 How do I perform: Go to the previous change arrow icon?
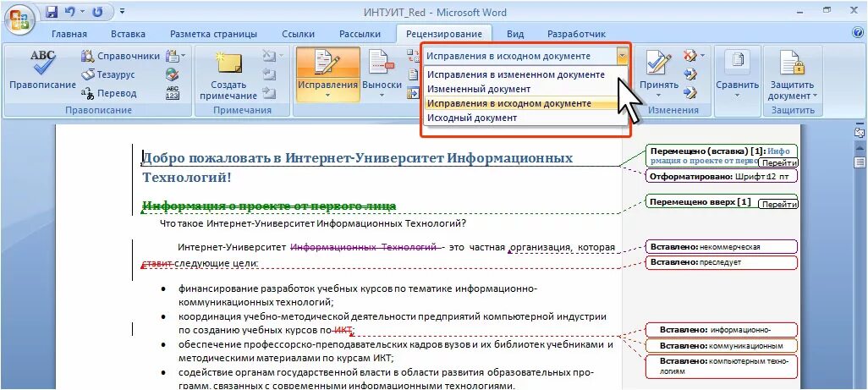pyautogui.click(x=689, y=74)
